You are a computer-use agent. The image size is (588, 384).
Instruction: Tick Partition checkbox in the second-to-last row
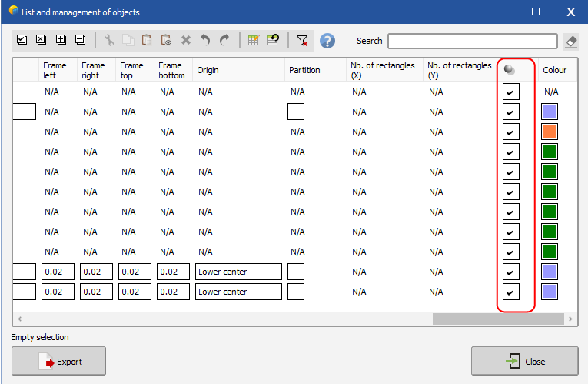tap(296, 272)
